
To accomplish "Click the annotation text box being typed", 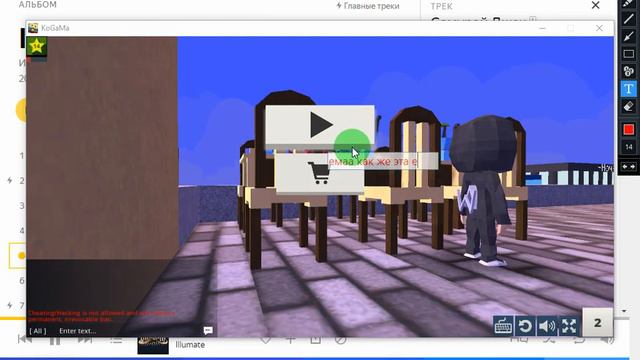I will click(383, 162).
